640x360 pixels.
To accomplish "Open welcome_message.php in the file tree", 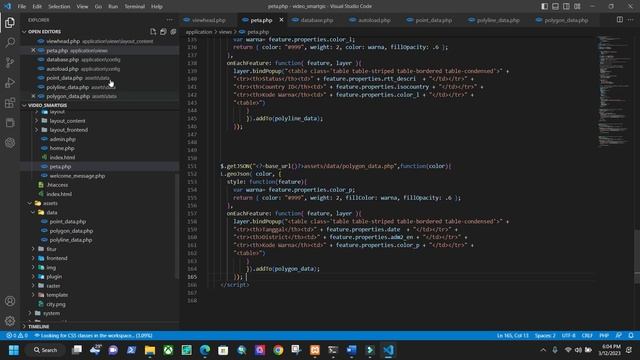I will 78,176.
